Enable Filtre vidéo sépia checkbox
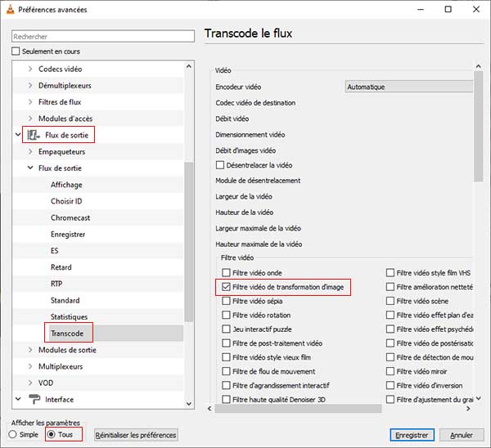Image resolution: width=491 pixels, height=448 pixels. tap(226, 301)
